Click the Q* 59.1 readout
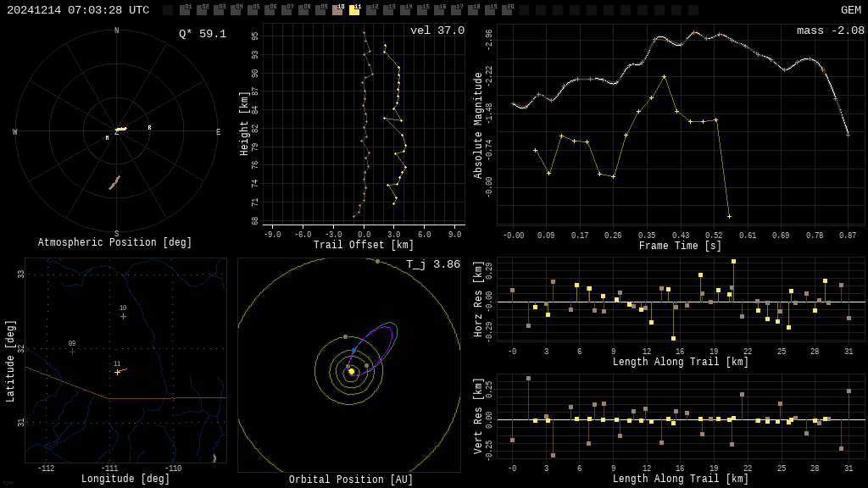 (x=203, y=34)
